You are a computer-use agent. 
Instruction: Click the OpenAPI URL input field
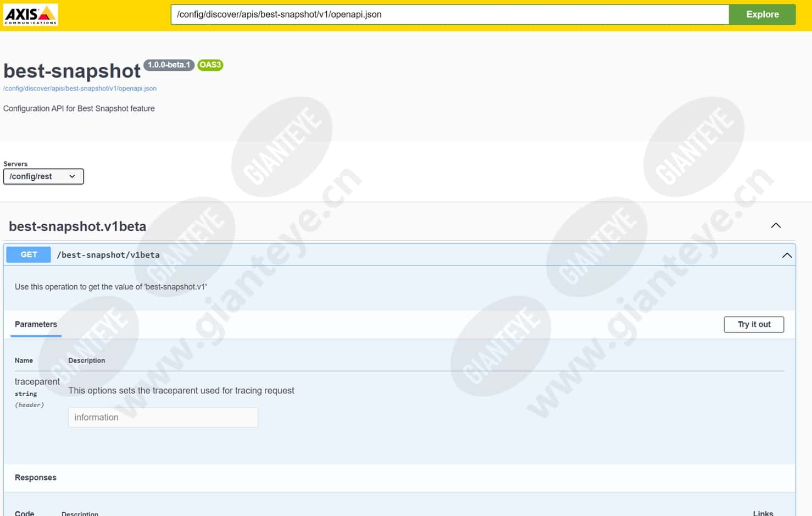[x=449, y=15]
